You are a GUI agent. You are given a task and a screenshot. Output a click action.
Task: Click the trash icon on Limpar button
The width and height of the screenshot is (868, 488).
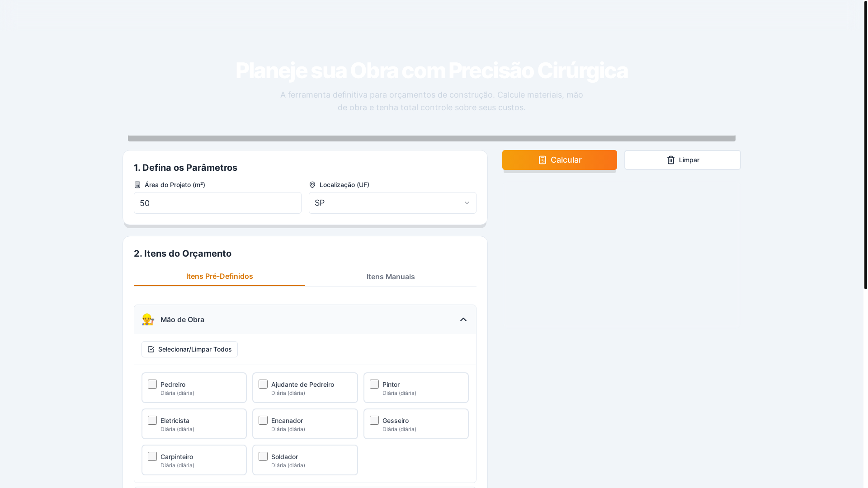671,160
